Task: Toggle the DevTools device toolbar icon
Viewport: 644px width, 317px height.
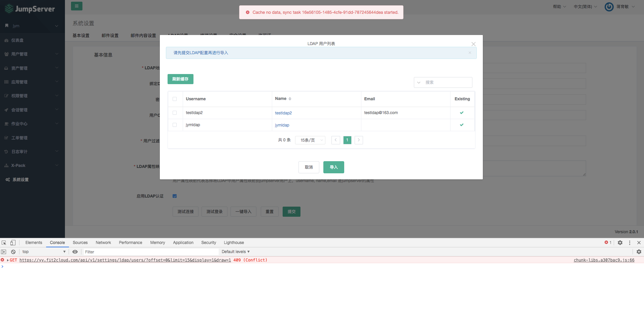Action: tap(13, 243)
